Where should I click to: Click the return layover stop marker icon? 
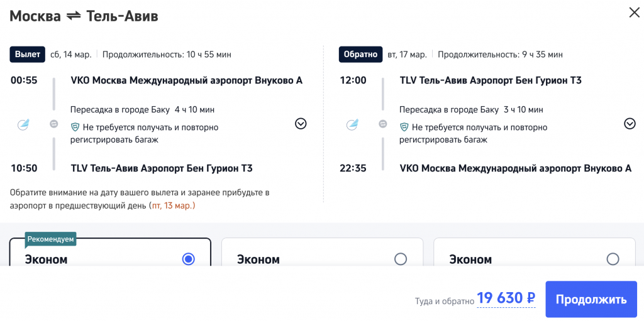[383, 124]
